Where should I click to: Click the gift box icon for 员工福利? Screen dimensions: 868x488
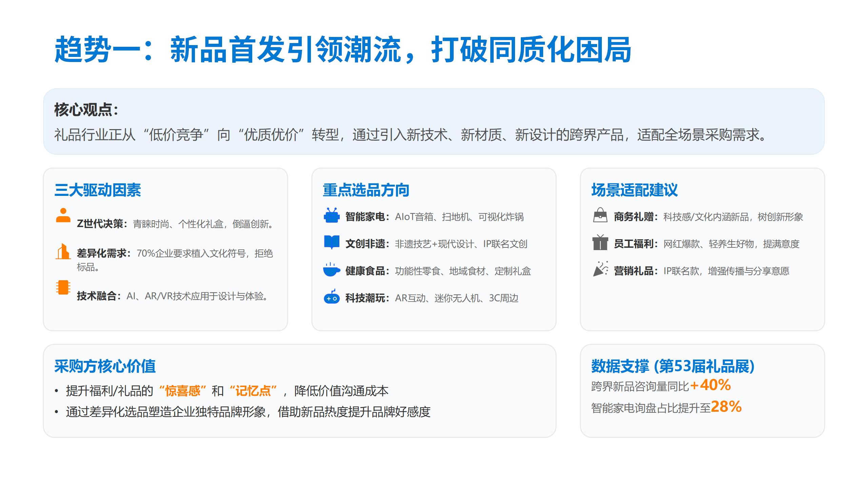point(600,242)
